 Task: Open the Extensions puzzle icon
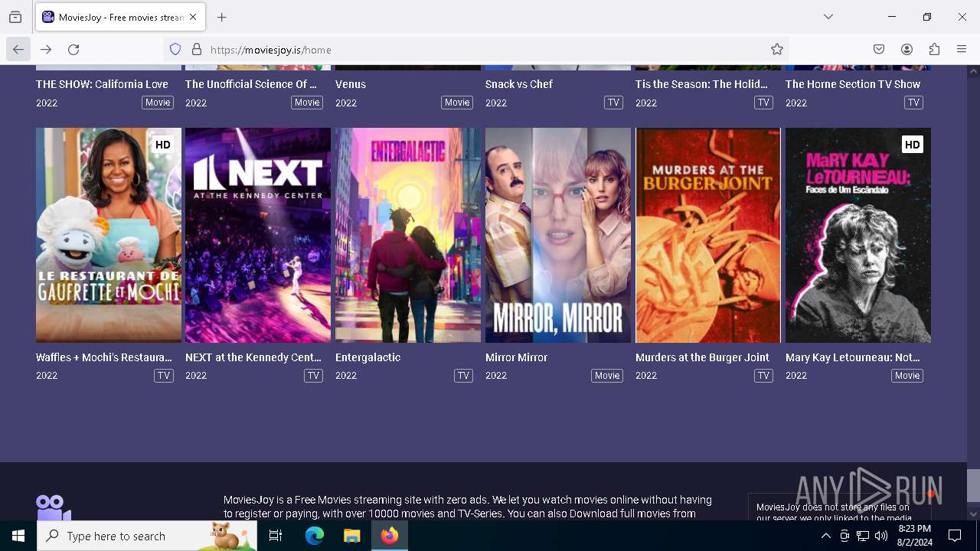[934, 50]
